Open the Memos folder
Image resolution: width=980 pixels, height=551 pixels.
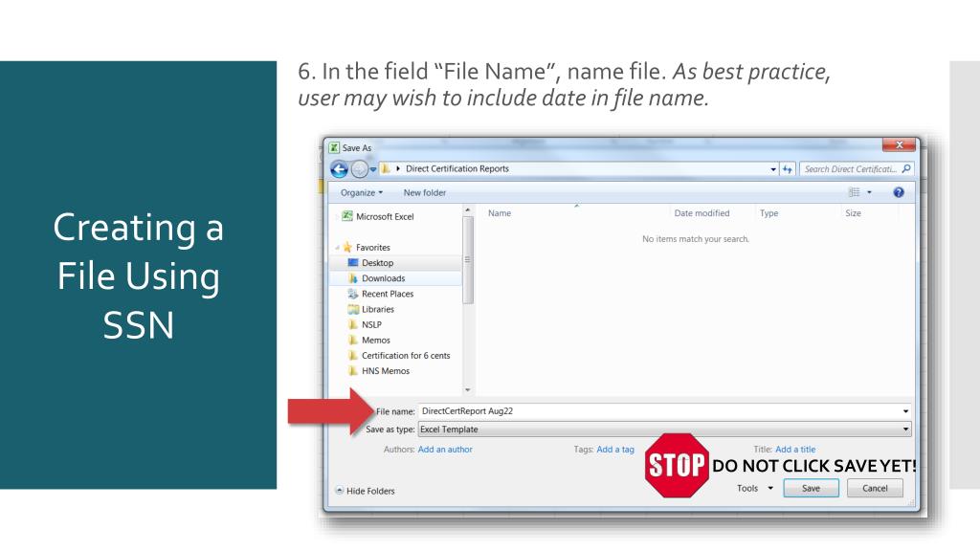click(375, 341)
